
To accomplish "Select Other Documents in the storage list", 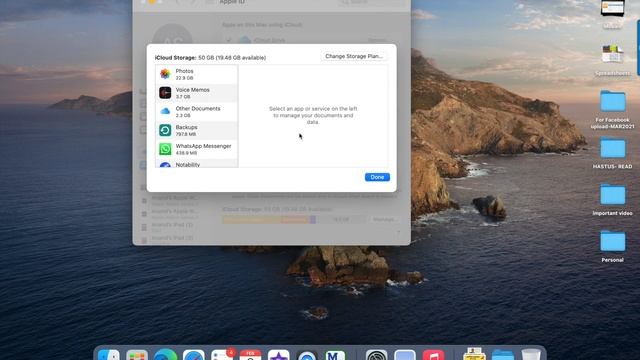I will (x=196, y=112).
